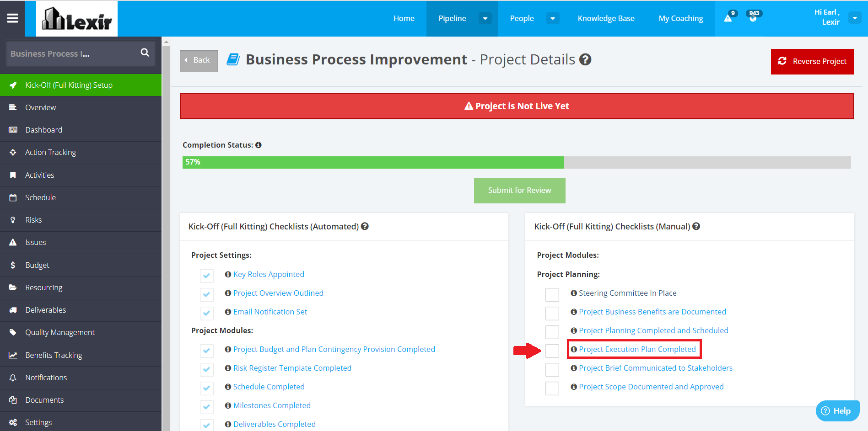868x431 pixels.
Task: Click info icon next to Milestones Completed
Action: (x=228, y=405)
